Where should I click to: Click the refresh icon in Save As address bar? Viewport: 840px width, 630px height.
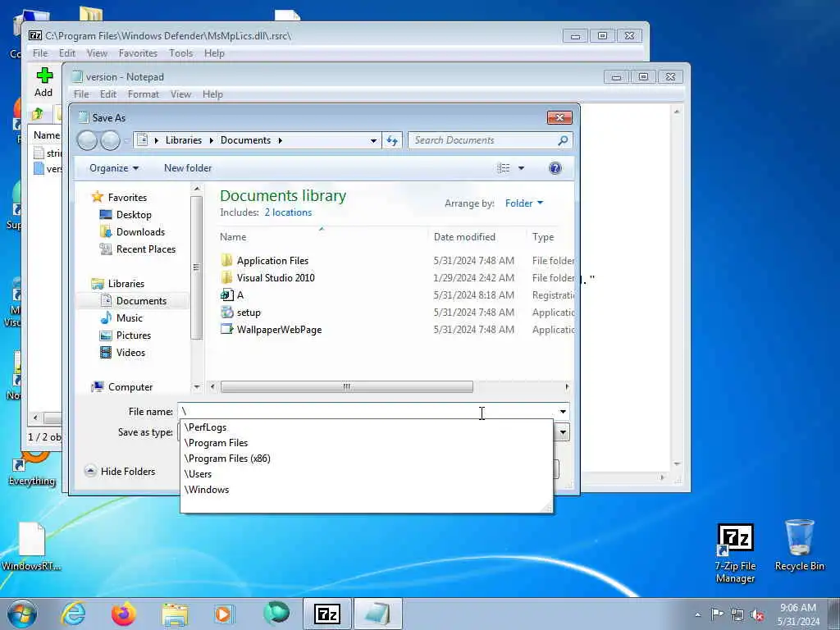point(392,140)
